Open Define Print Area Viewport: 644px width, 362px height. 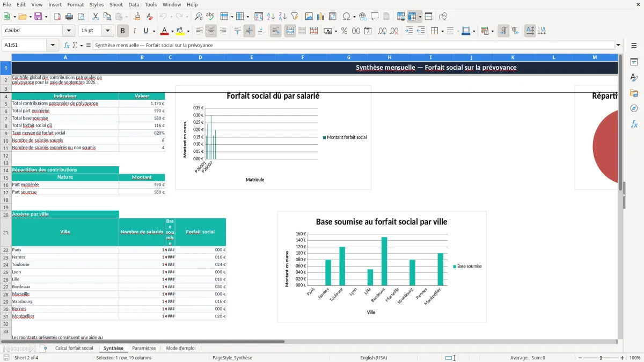[401, 17]
